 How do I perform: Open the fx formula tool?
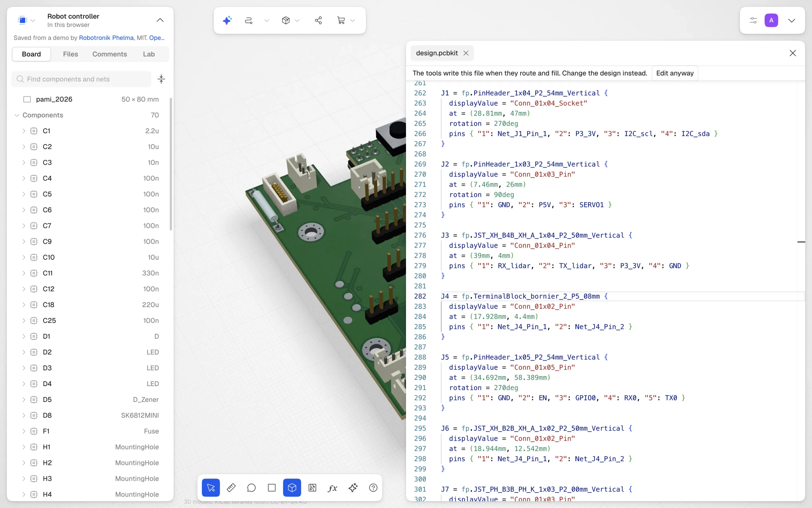pyautogui.click(x=332, y=487)
